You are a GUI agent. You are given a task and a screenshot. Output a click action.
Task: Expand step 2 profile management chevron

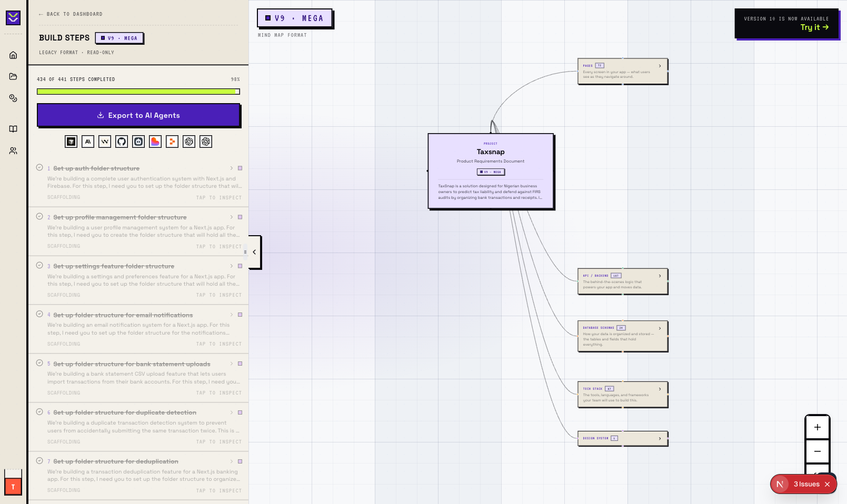231,217
